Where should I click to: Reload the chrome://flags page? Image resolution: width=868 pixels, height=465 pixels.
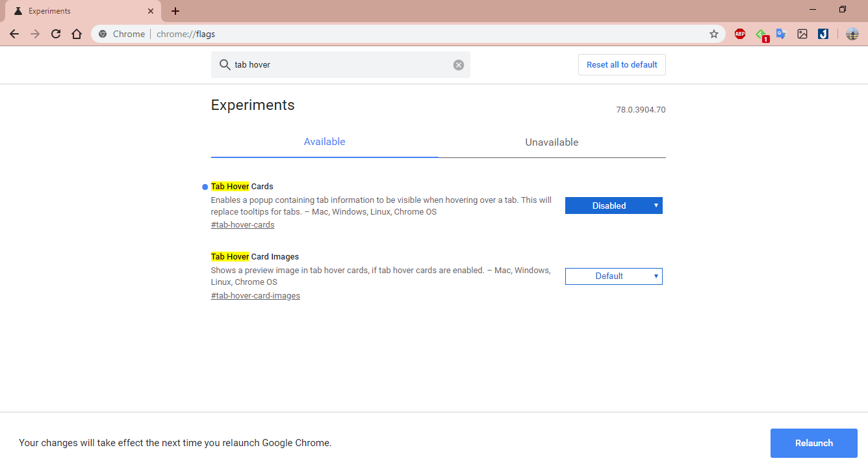56,34
